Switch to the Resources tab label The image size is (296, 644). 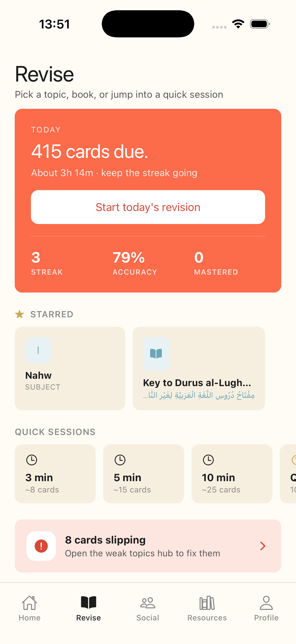pos(207,618)
